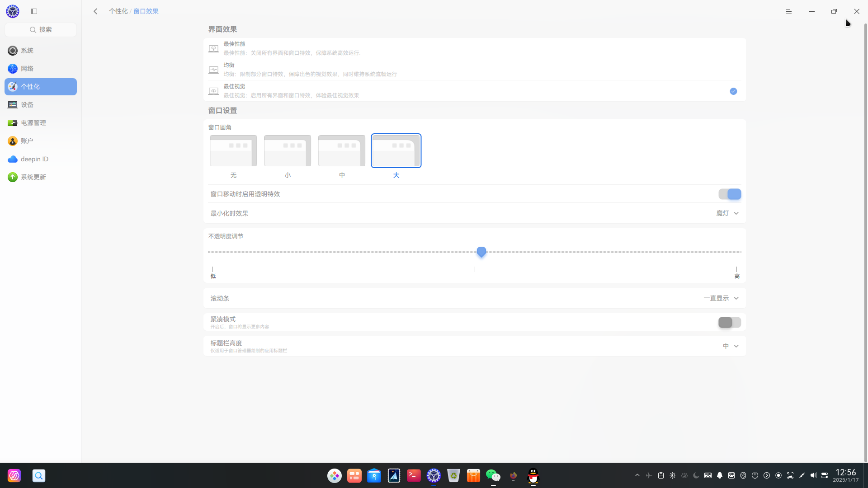868x488 pixels.
Task: Select the 中 medium window corner thumbnail
Action: click(342, 151)
